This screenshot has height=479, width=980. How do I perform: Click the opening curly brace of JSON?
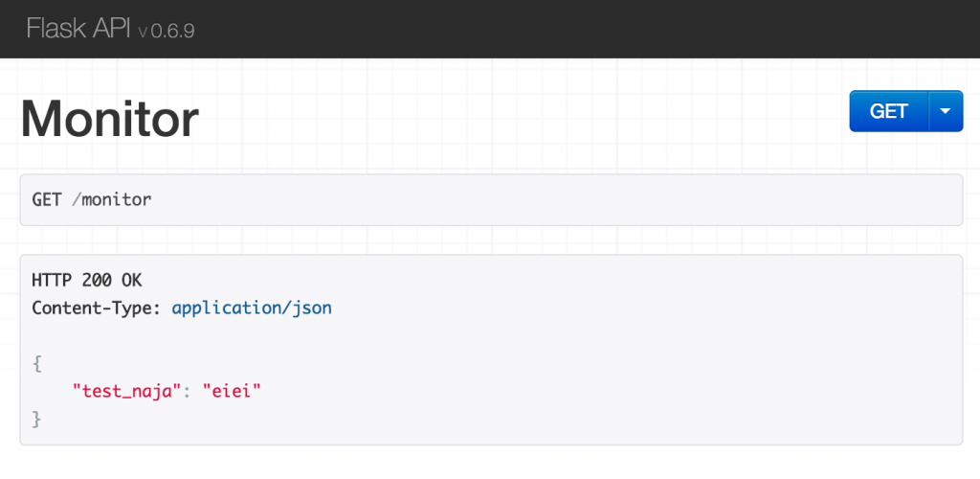pos(37,364)
